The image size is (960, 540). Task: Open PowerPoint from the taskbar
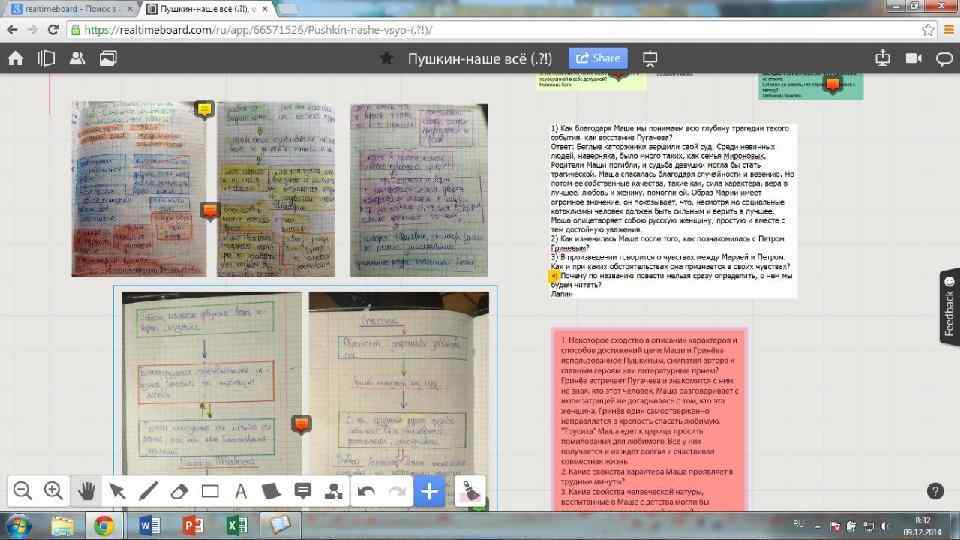pyautogui.click(x=192, y=526)
